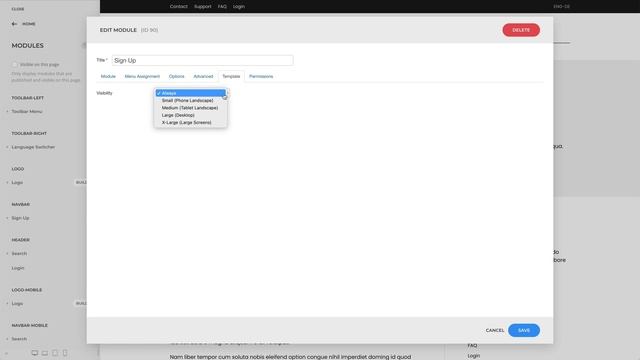Go back to Home in sidebar

(x=24, y=24)
